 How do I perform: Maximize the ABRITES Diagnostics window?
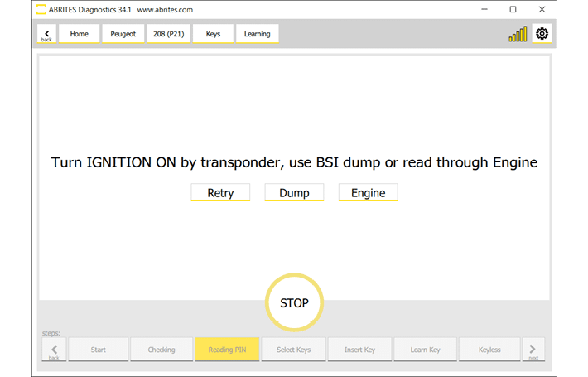pyautogui.click(x=513, y=9)
